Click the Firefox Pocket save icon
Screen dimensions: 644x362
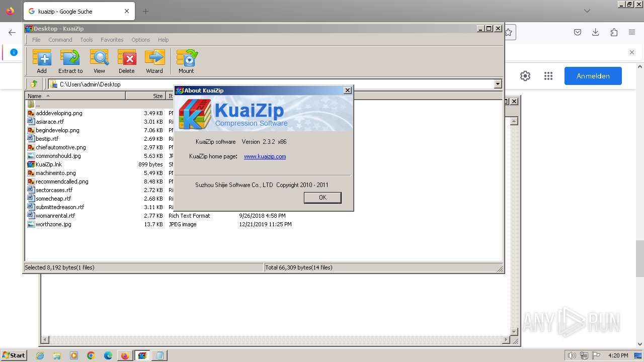[x=578, y=32]
